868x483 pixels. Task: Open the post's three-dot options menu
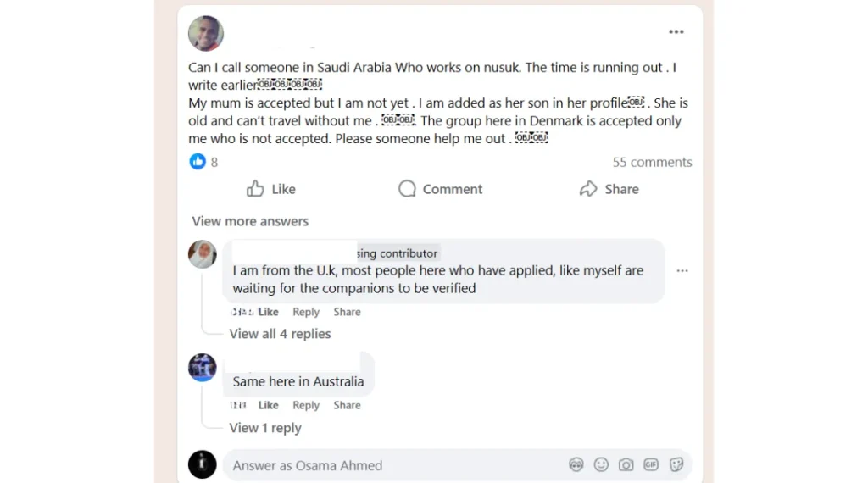[676, 32]
